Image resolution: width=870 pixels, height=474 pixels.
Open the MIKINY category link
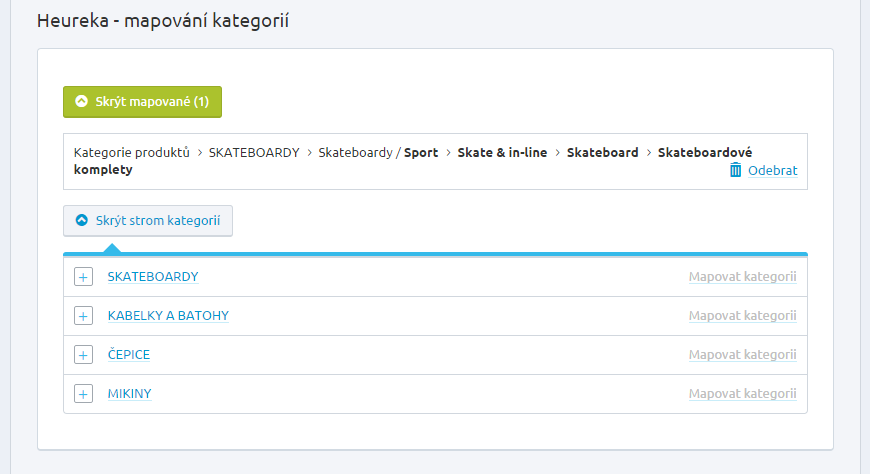tap(129, 394)
